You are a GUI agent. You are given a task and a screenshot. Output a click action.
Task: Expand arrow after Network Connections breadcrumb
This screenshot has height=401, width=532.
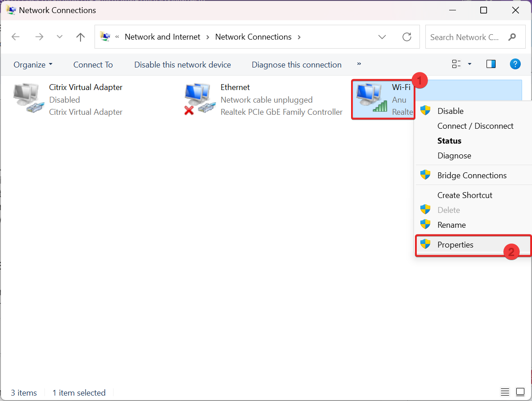pos(299,37)
